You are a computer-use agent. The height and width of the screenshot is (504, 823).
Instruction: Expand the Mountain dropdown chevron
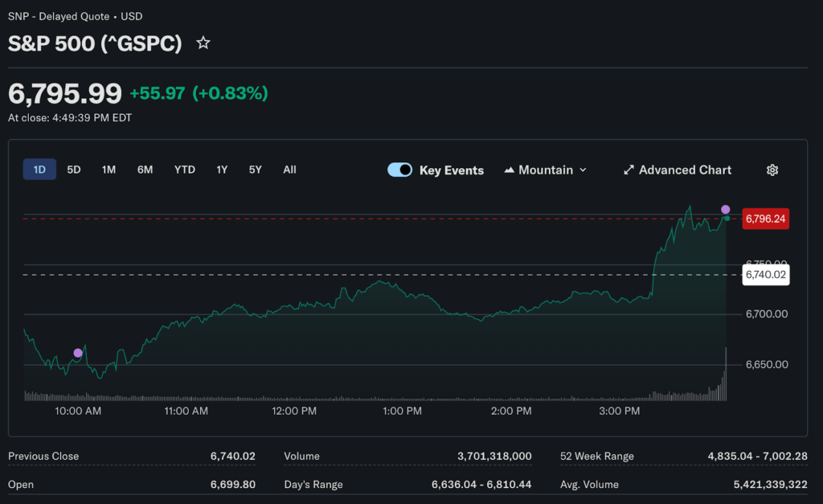tap(583, 170)
